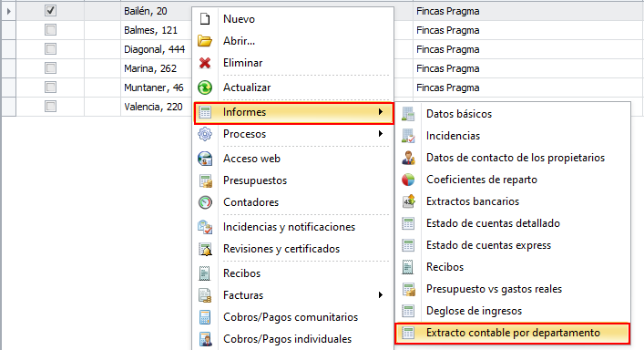Click the Presupuesto vs gastos reales icon
The width and height of the screenshot is (644, 350).
point(408,289)
